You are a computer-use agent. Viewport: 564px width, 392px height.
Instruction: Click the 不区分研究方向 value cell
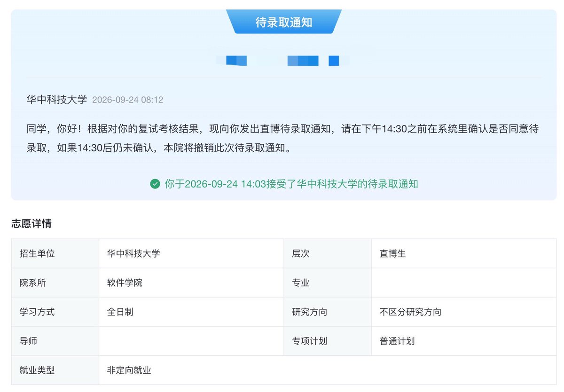[x=464, y=312]
